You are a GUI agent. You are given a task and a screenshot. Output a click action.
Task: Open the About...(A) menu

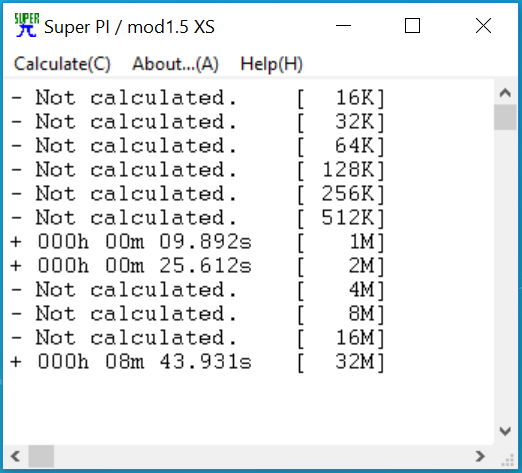click(x=175, y=64)
